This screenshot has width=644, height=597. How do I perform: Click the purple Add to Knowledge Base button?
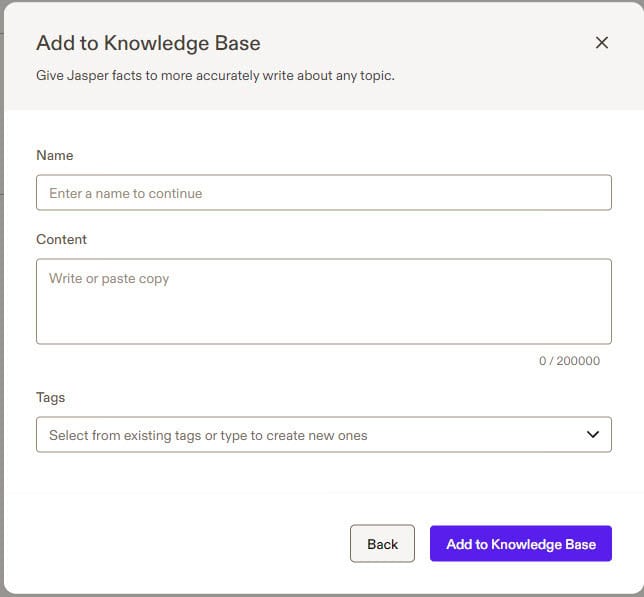(x=521, y=544)
